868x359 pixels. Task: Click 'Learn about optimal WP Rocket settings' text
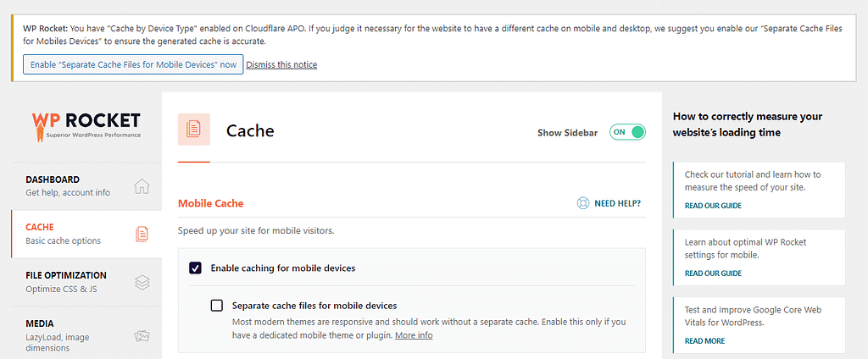tap(746, 248)
